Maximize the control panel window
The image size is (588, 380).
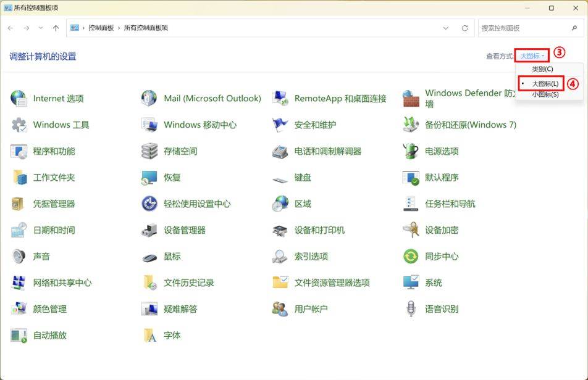coord(551,8)
